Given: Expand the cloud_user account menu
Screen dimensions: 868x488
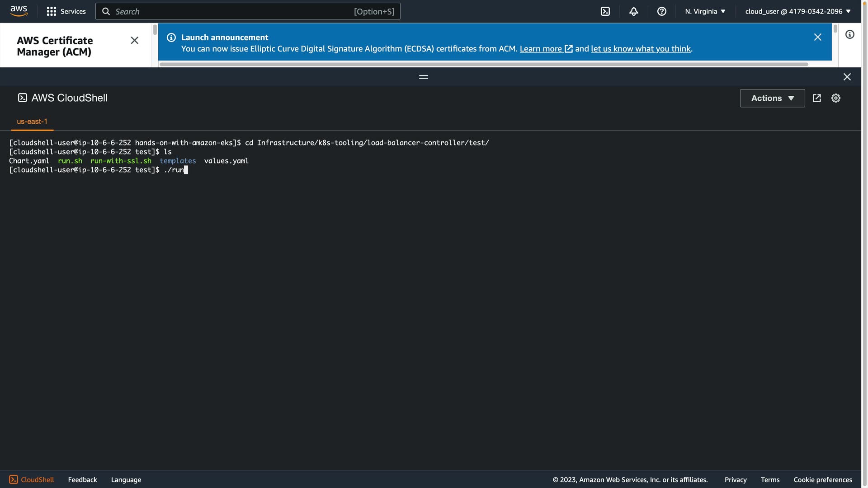Looking at the screenshot, I should coord(797,11).
